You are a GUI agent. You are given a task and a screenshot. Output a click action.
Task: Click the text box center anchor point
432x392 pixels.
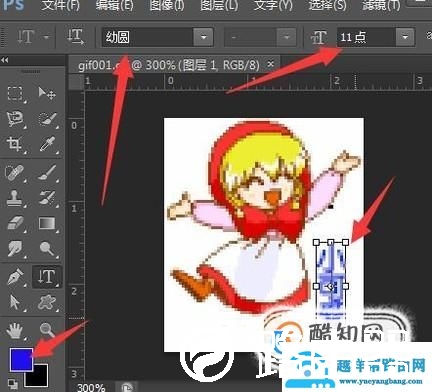click(x=330, y=286)
